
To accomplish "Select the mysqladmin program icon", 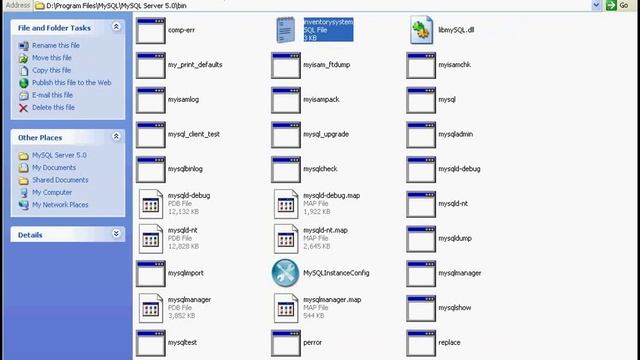I will (x=421, y=135).
